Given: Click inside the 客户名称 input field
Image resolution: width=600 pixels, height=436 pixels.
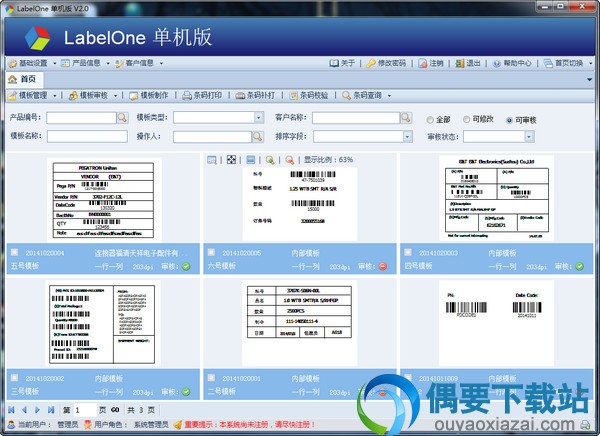Looking at the screenshot, I should tap(356, 118).
